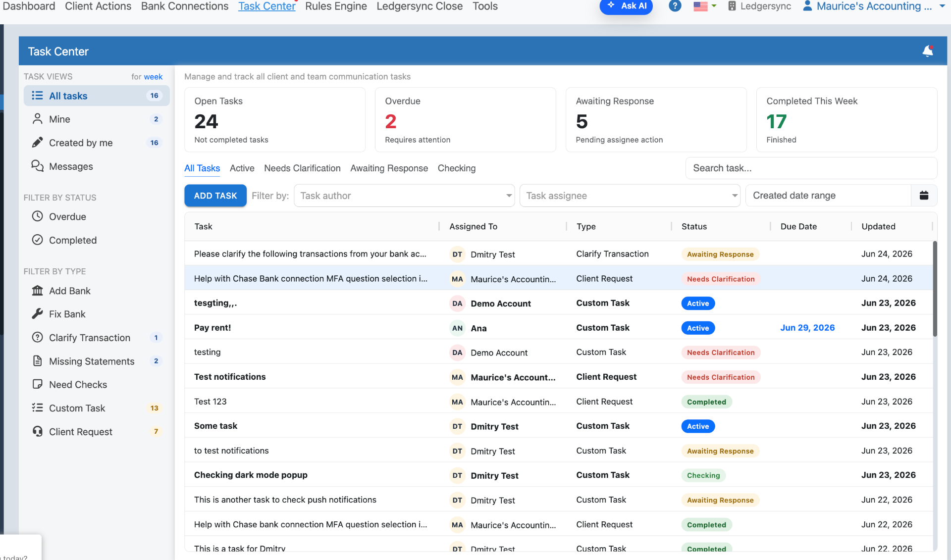The image size is (951, 560).
Task: Open the Open Tasks summary card
Action: (275, 120)
